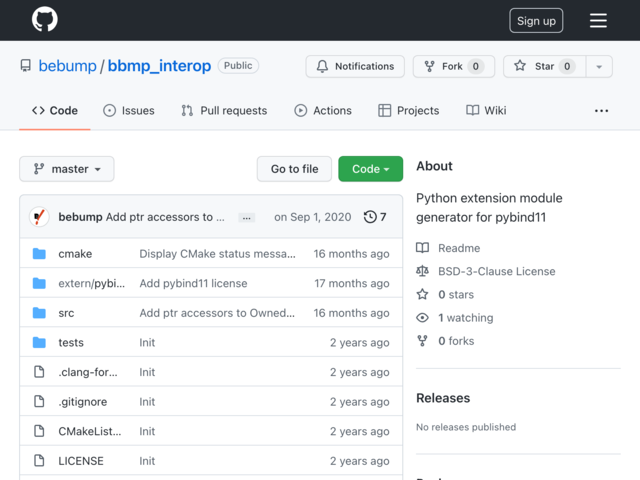Click the eye icon next to 1 watching
The height and width of the screenshot is (480, 640).
point(422,318)
